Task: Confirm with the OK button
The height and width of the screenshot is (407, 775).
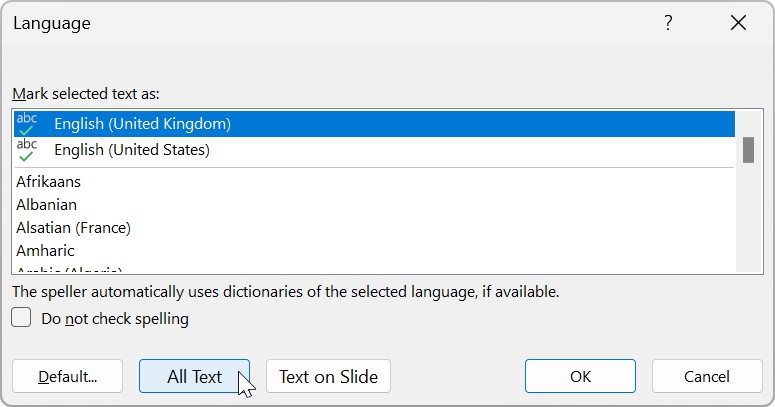Action: click(x=580, y=376)
